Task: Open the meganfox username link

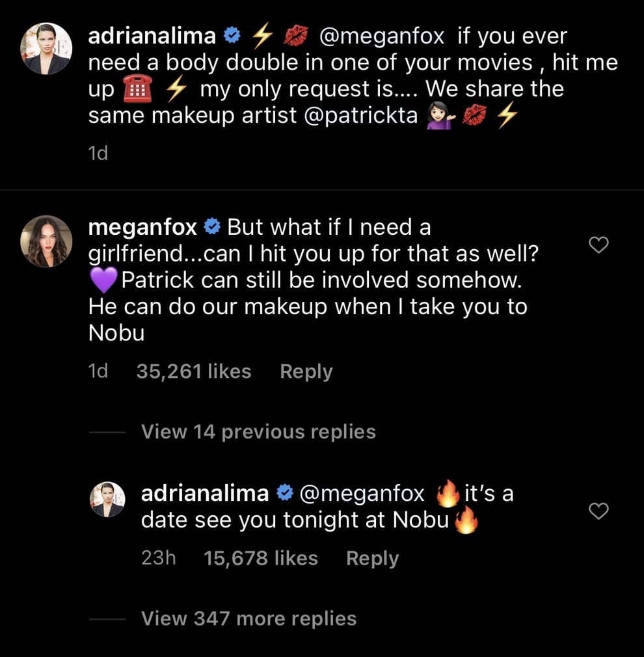Action: click(x=142, y=228)
